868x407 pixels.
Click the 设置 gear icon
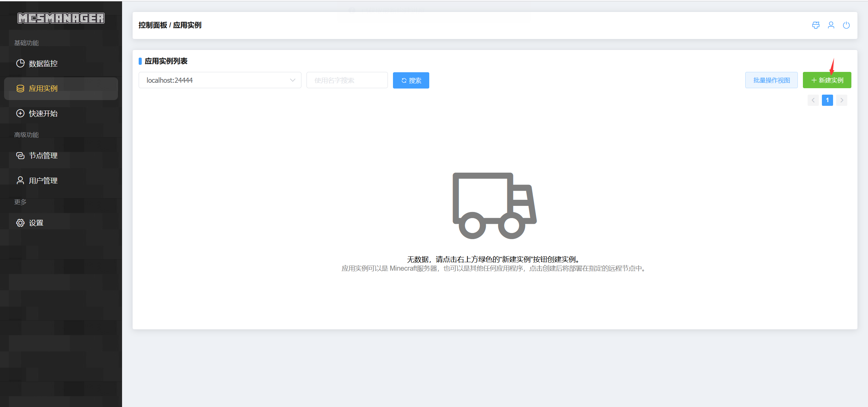click(20, 223)
